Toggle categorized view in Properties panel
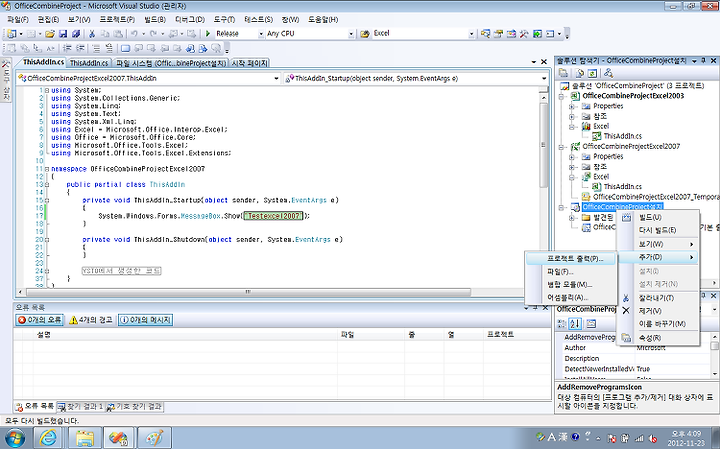Screen dimensions: 720x449 [562, 324]
